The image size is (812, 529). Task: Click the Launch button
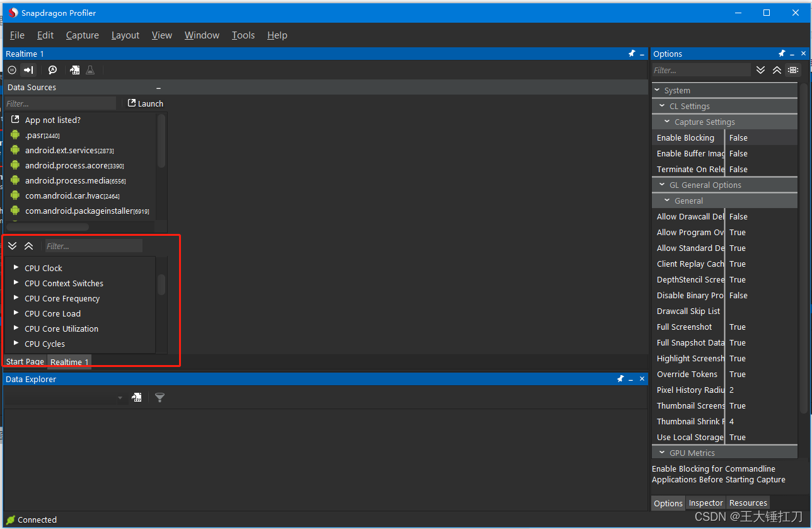[146, 103]
